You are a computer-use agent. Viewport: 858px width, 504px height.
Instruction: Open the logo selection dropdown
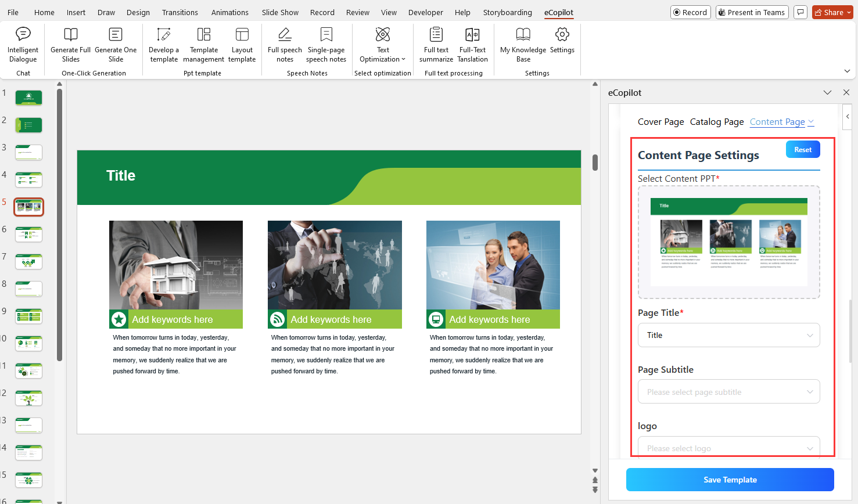[x=728, y=448]
